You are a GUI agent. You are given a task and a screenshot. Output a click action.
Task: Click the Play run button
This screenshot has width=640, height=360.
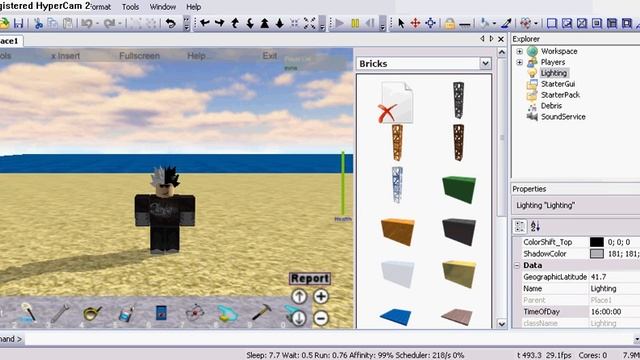pos(339,23)
